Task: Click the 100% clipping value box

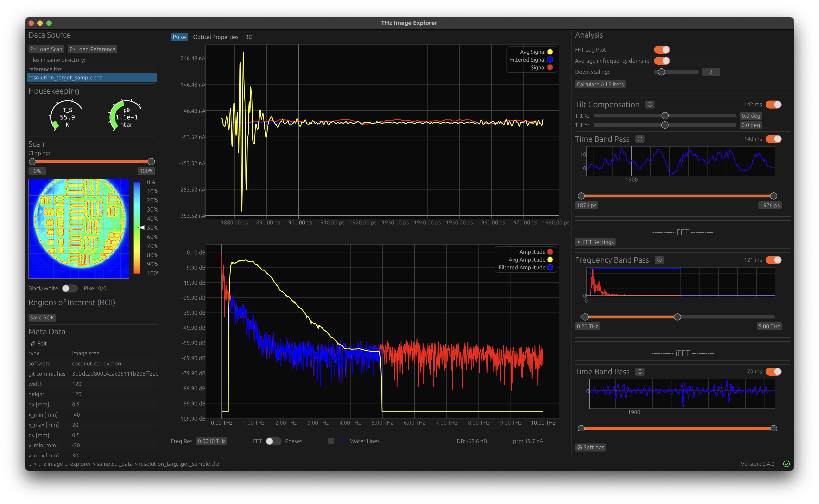Action: tap(146, 171)
